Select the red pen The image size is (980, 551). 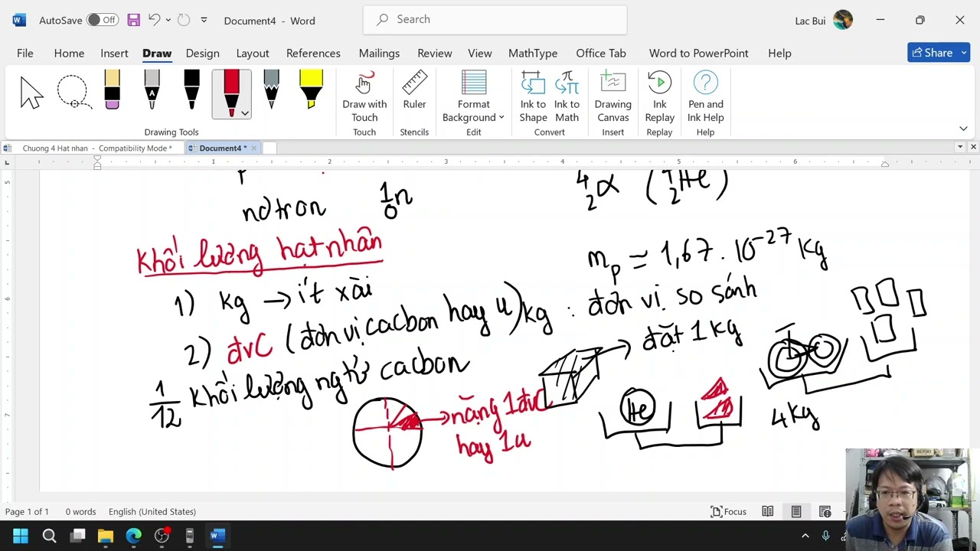[231, 92]
